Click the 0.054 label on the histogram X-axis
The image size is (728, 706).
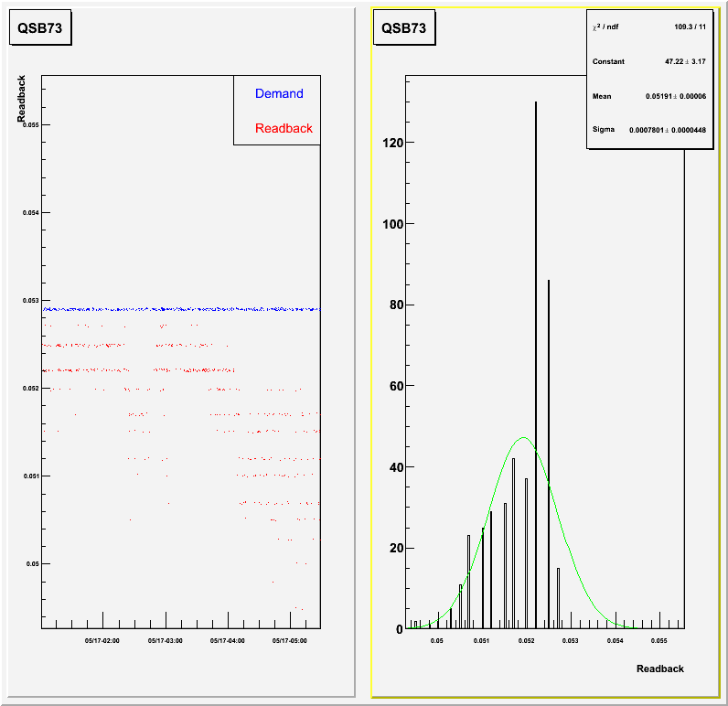click(x=616, y=642)
